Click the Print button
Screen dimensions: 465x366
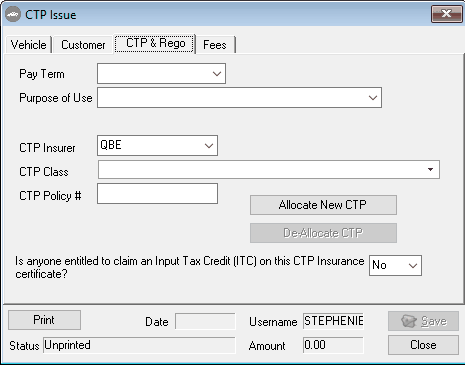(x=44, y=320)
